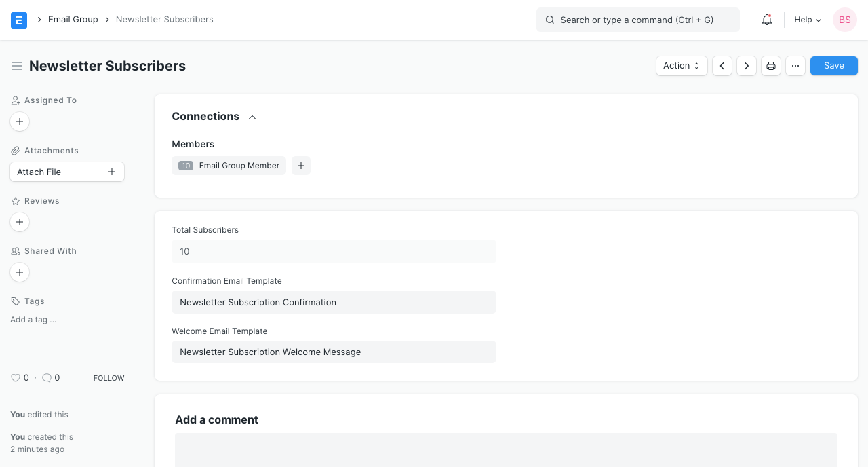Open Email Group Member list from Members
868x467 pixels.
229,165
